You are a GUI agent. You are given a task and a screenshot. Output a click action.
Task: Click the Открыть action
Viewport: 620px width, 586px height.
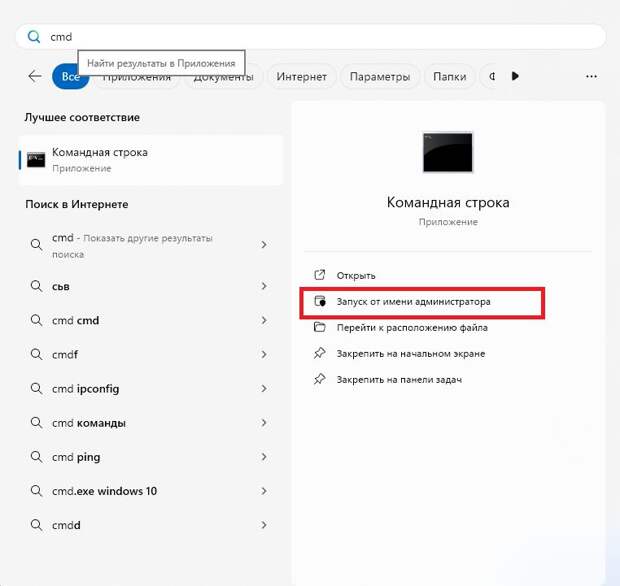tap(356, 276)
